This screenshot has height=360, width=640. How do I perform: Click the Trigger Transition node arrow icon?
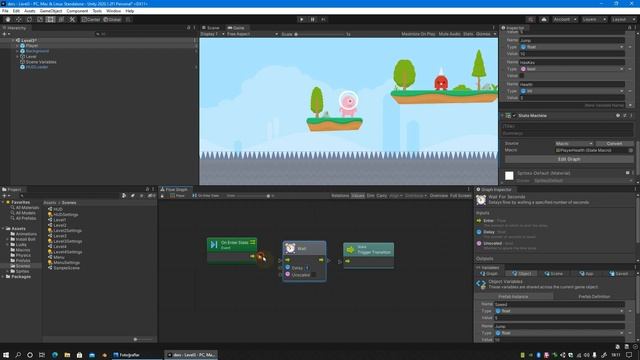(x=350, y=249)
